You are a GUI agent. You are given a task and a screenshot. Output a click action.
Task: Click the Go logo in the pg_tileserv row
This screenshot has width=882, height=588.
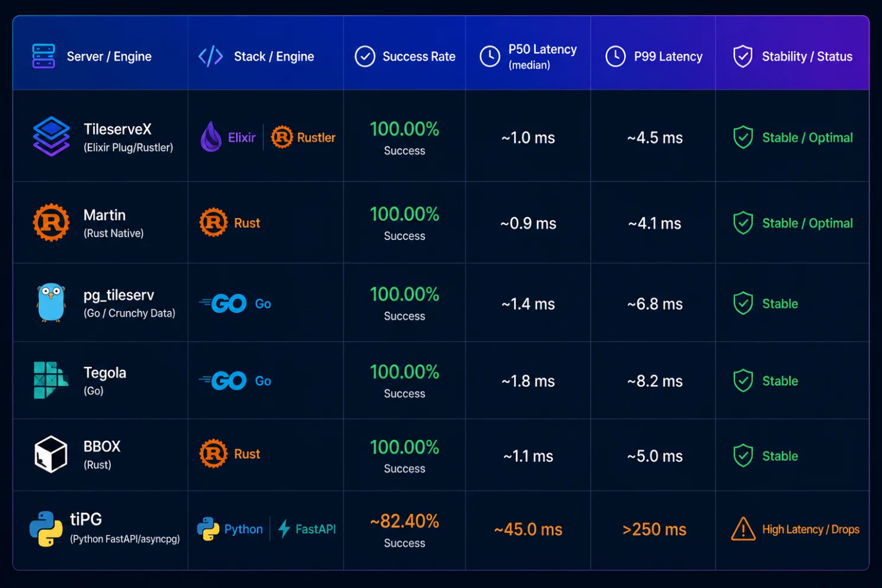(223, 303)
